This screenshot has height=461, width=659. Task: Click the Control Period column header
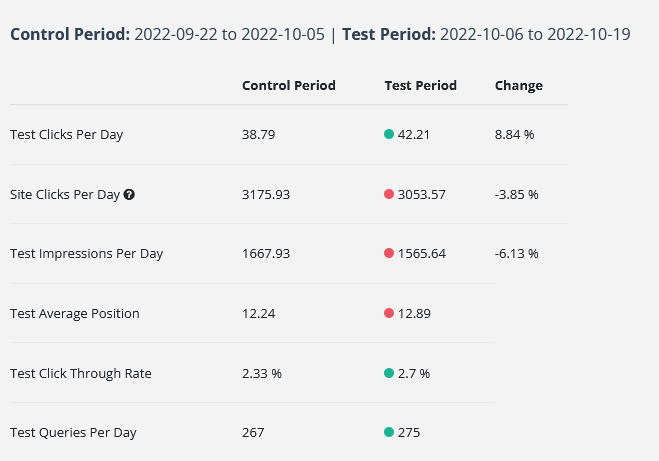click(288, 86)
